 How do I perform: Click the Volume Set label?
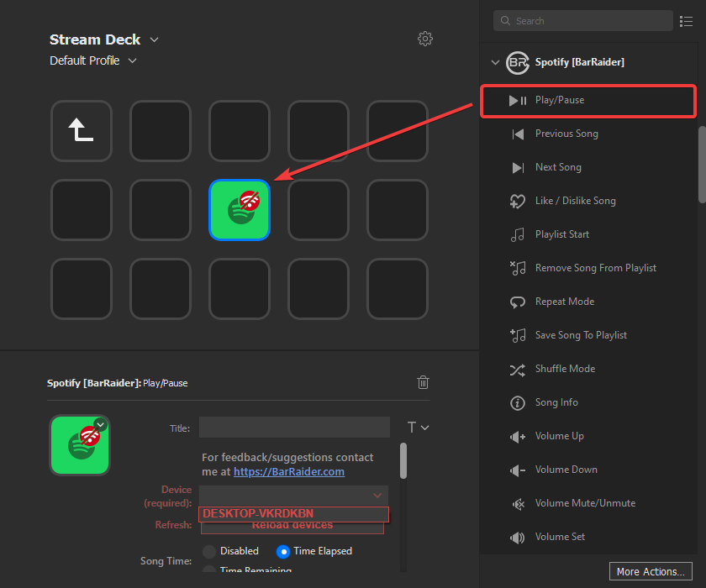coord(560,537)
